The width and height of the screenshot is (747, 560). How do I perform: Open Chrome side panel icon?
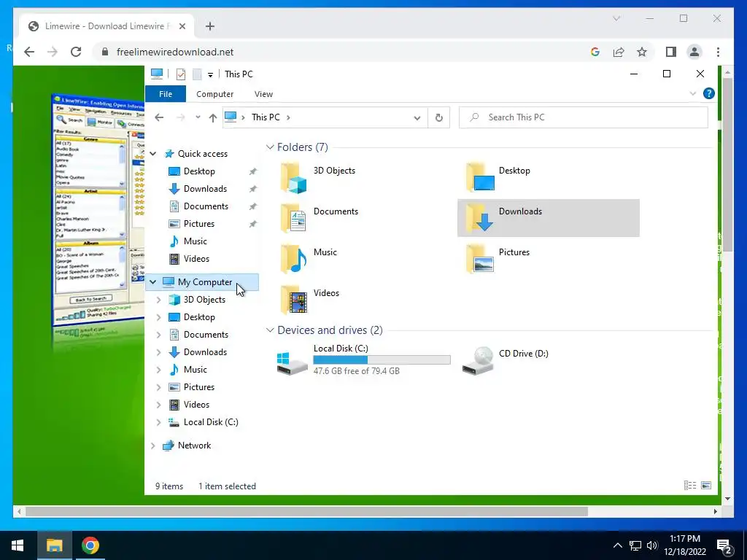click(x=671, y=52)
